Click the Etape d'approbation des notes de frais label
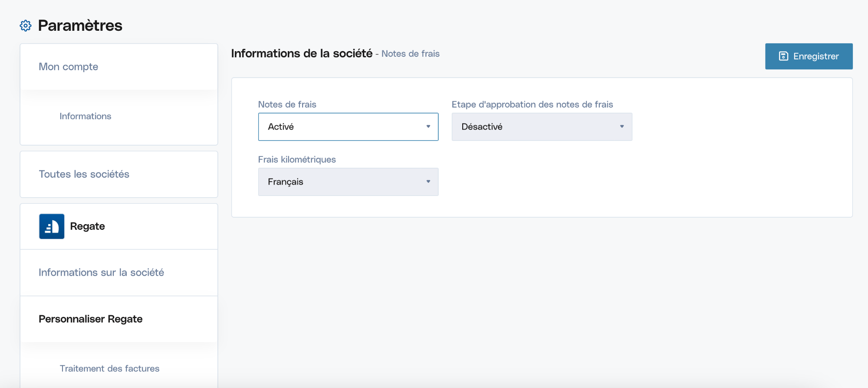The height and width of the screenshot is (388, 868). pos(532,104)
